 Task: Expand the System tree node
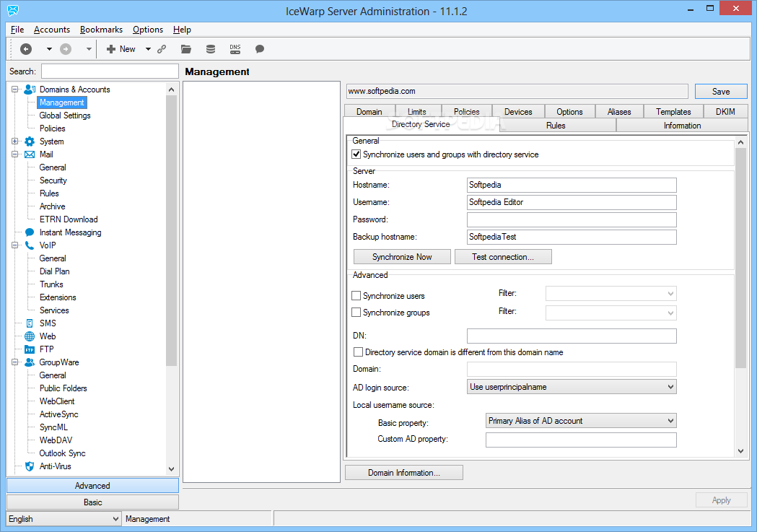[15, 141]
